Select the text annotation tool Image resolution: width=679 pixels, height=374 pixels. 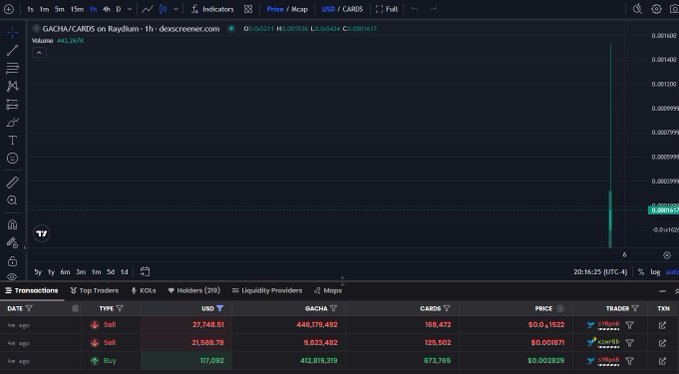[12, 140]
